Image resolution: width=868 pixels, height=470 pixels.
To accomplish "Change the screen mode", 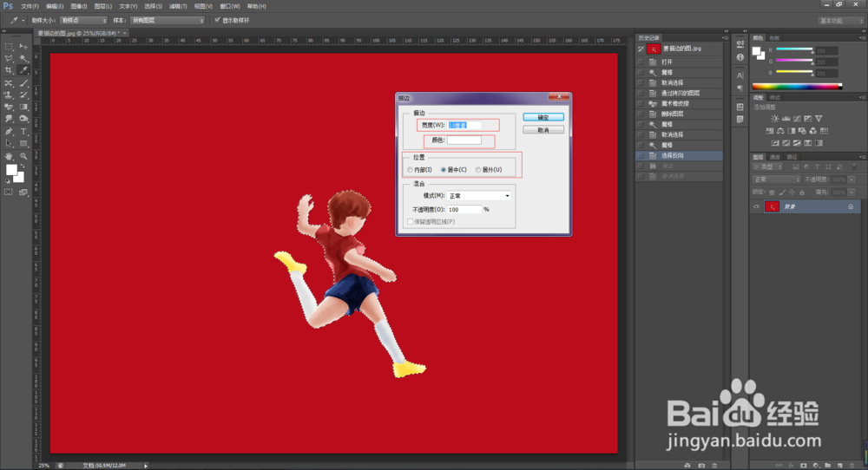I will pos(23,192).
